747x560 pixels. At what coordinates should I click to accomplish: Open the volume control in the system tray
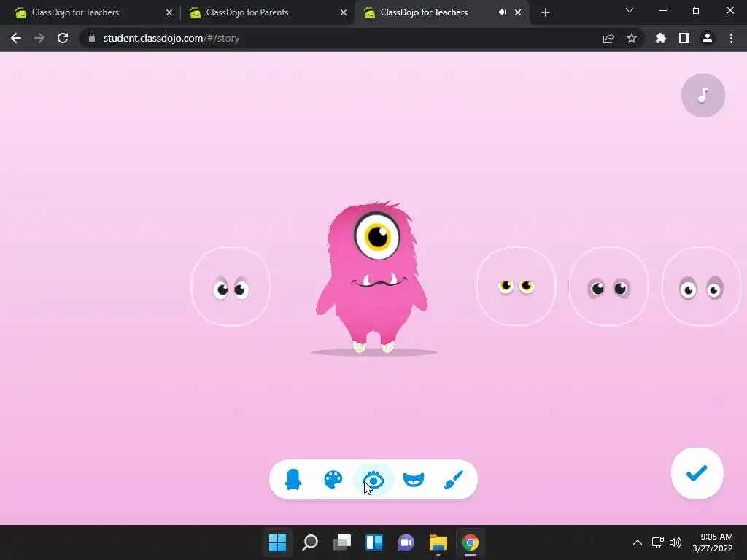(676, 542)
